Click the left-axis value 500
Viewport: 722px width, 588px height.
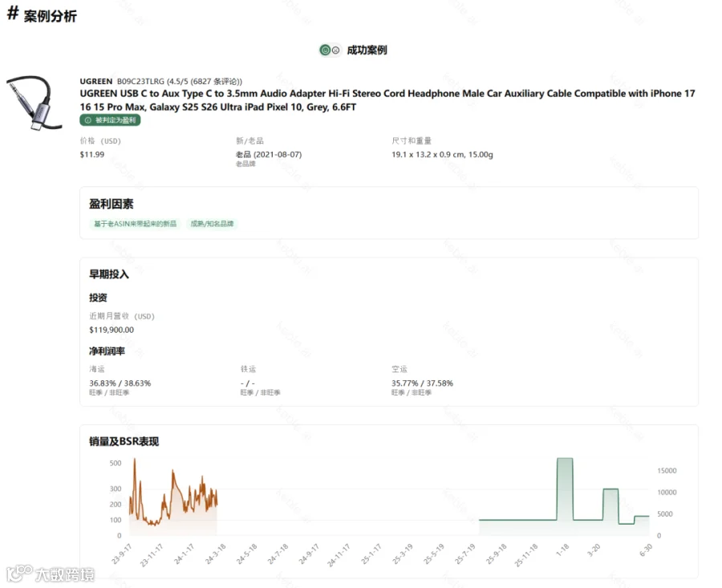coord(116,463)
